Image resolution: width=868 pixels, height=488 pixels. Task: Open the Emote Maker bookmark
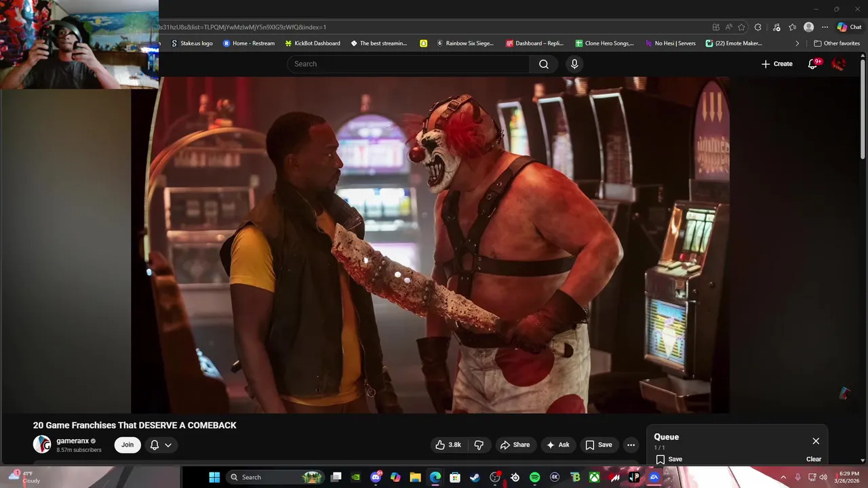(x=734, y=43)
